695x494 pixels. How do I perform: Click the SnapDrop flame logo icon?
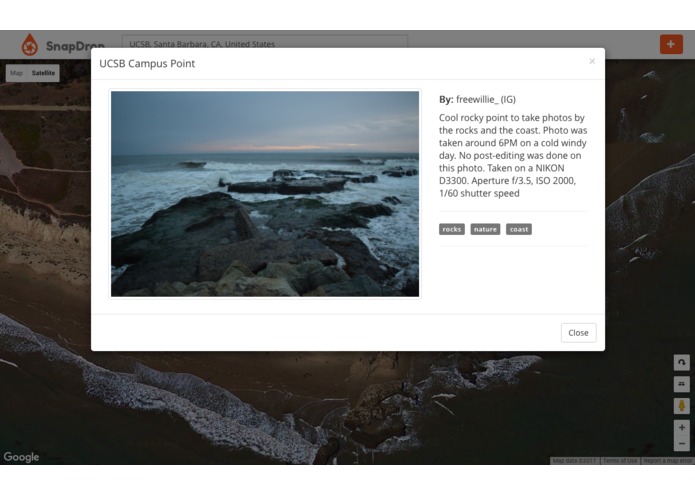pos(30,45)
